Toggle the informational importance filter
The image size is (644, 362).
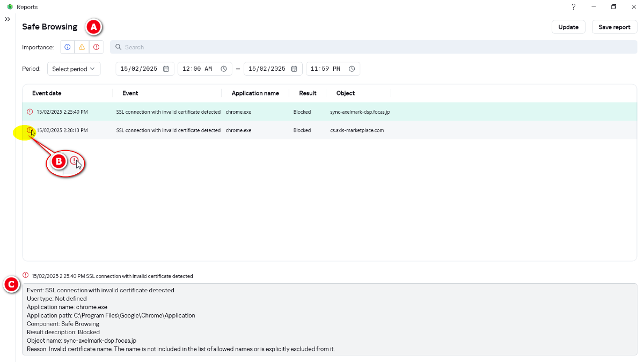point(68,47)
